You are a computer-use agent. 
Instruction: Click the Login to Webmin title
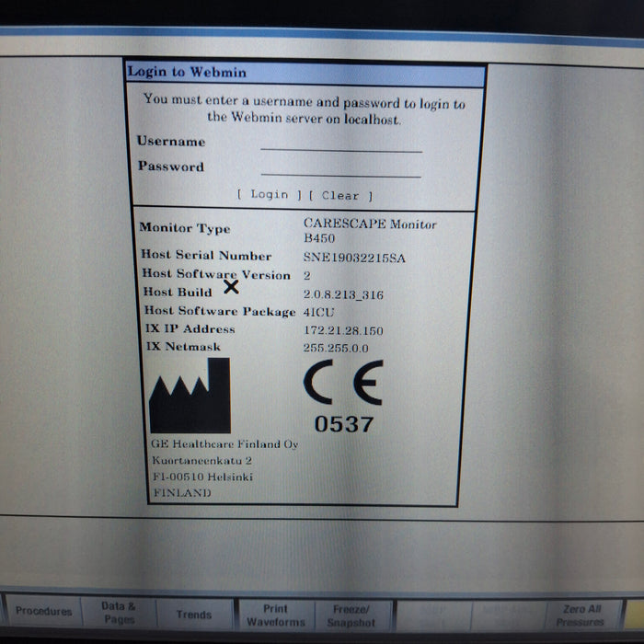[x=188, y=72]
